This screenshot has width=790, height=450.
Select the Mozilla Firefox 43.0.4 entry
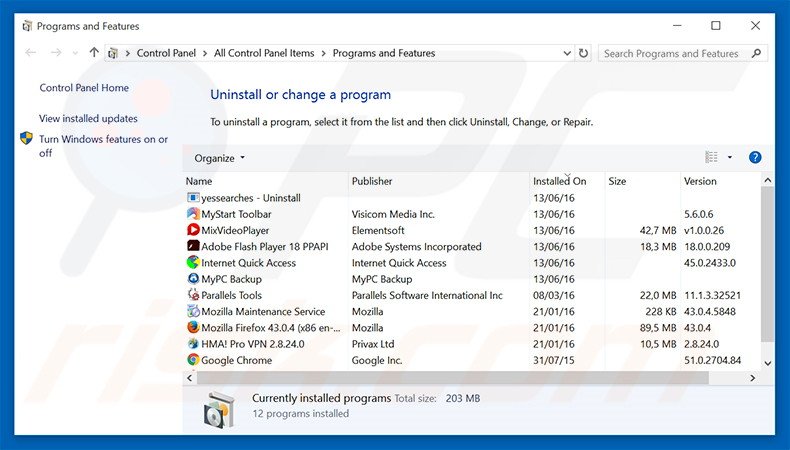[x=271, y=328]
